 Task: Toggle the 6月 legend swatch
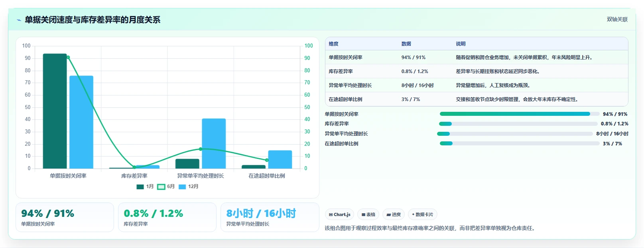pos(161,186)
